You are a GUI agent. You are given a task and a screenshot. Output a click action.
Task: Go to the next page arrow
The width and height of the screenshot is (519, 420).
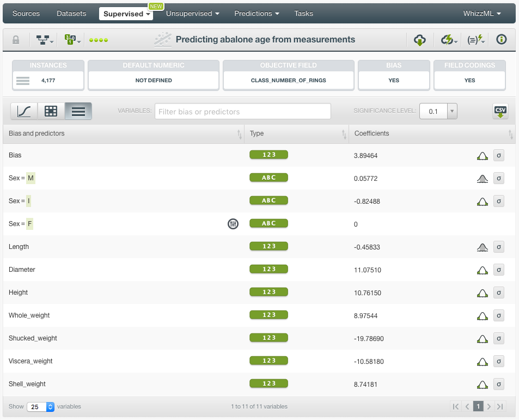[489, 406]
